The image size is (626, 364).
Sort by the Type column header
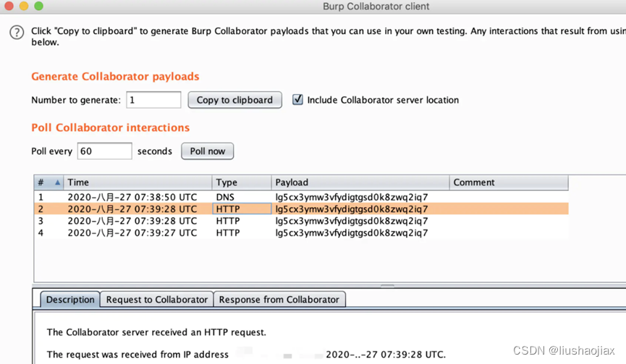(x=242, y=182)
